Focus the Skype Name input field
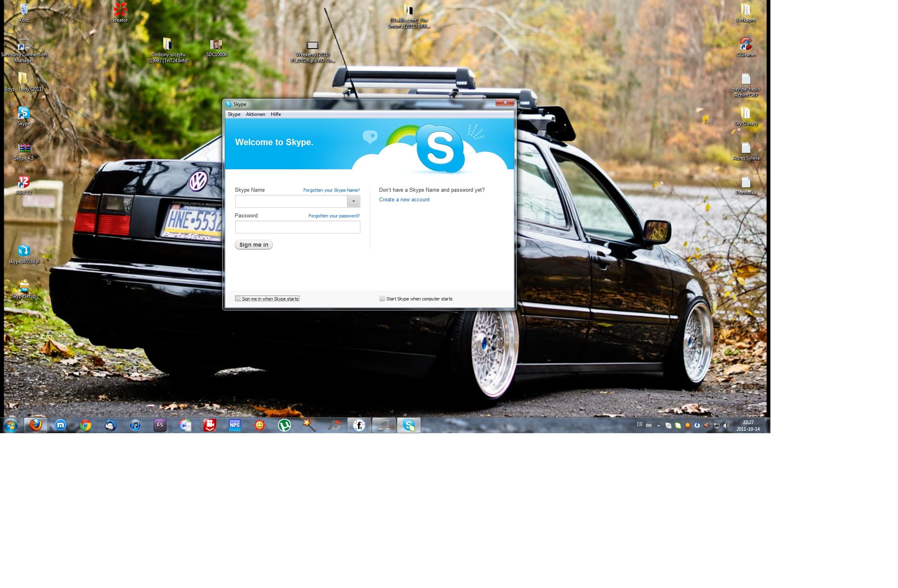 291,201
